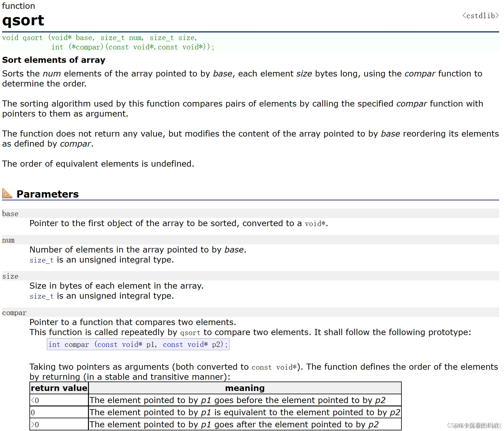Click 'Size in bytes of each element' description
The width and height of the screenshot is (504, 431).
pyautogui.click(x=117, y=286)
